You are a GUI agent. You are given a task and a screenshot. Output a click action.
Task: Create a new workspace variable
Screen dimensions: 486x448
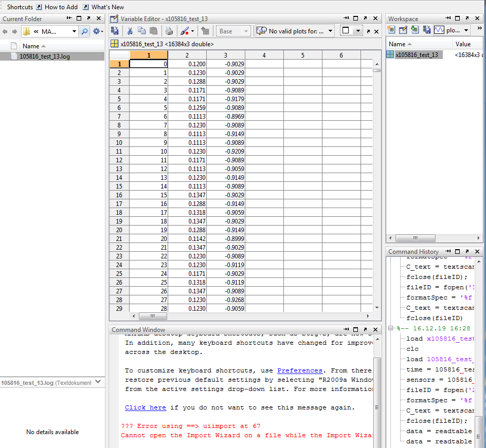[x=392, y=30]
